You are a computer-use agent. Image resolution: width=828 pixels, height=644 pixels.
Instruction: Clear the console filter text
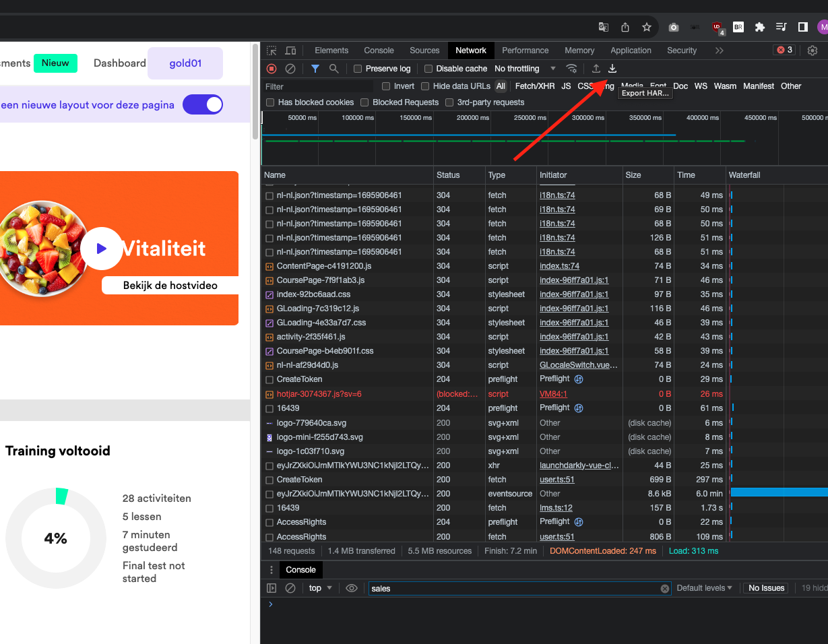tap(665, 589)
